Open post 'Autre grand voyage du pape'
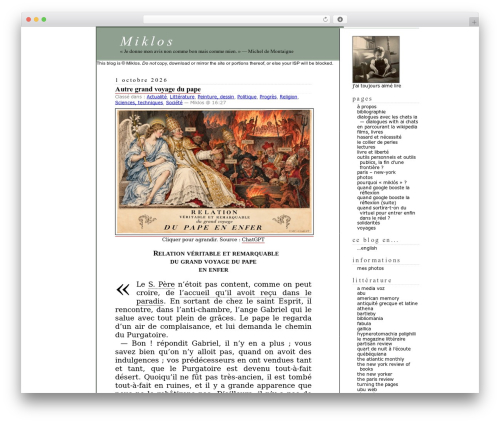500x423 pixels. pos(158,89)
